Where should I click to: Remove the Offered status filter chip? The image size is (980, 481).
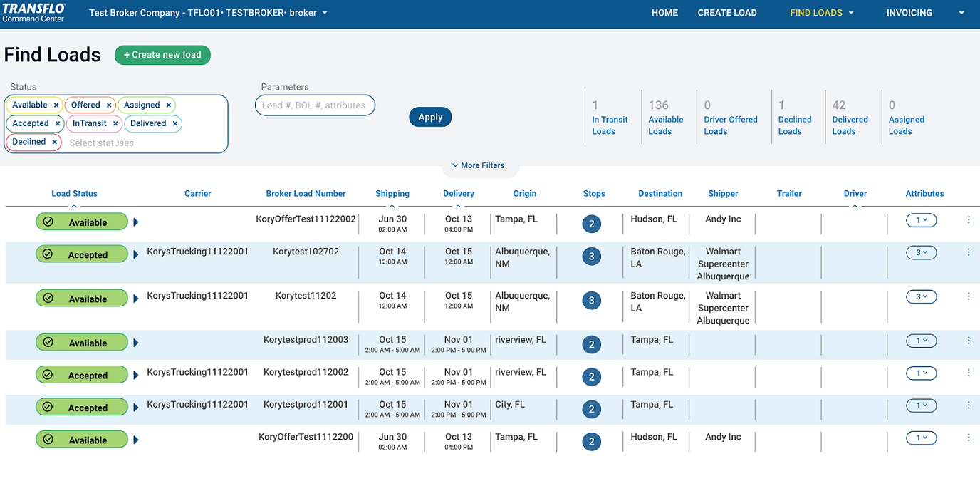pyautogui.click(x=109, y=105)
